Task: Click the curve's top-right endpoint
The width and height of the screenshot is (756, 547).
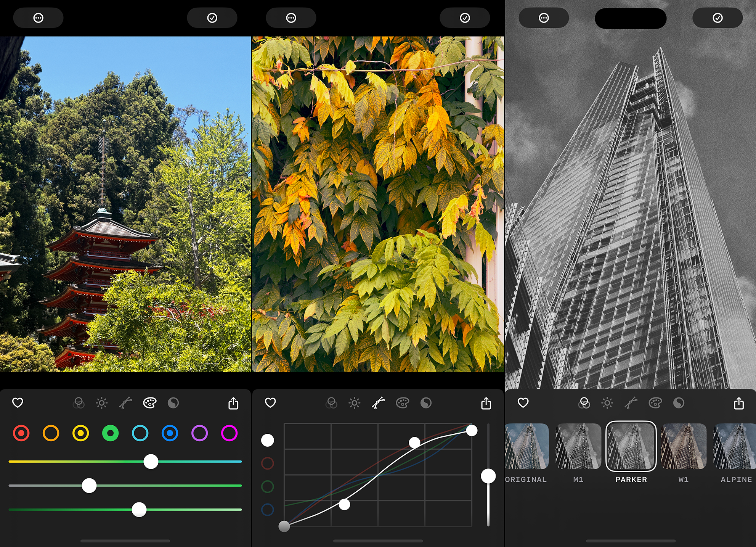Action: [x=472, y=431]
